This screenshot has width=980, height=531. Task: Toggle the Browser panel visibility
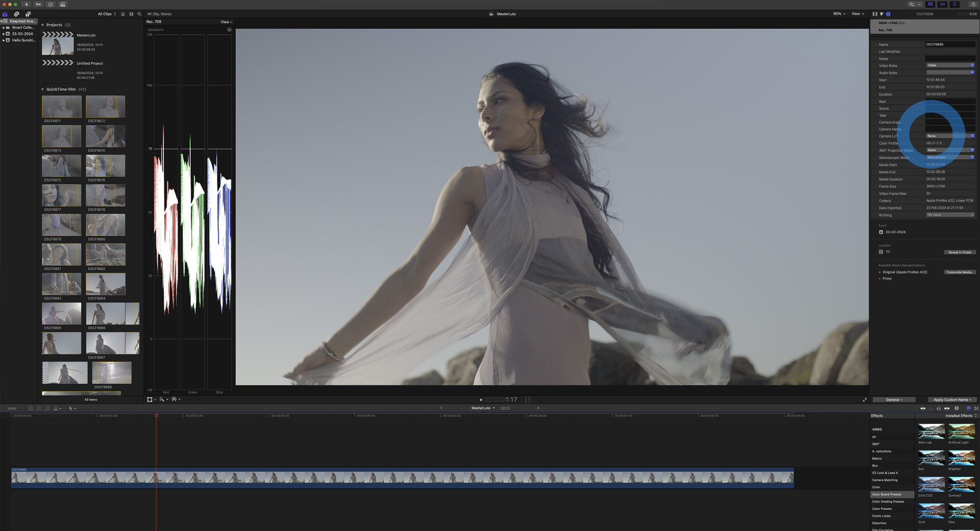click(x=930, y=4)
